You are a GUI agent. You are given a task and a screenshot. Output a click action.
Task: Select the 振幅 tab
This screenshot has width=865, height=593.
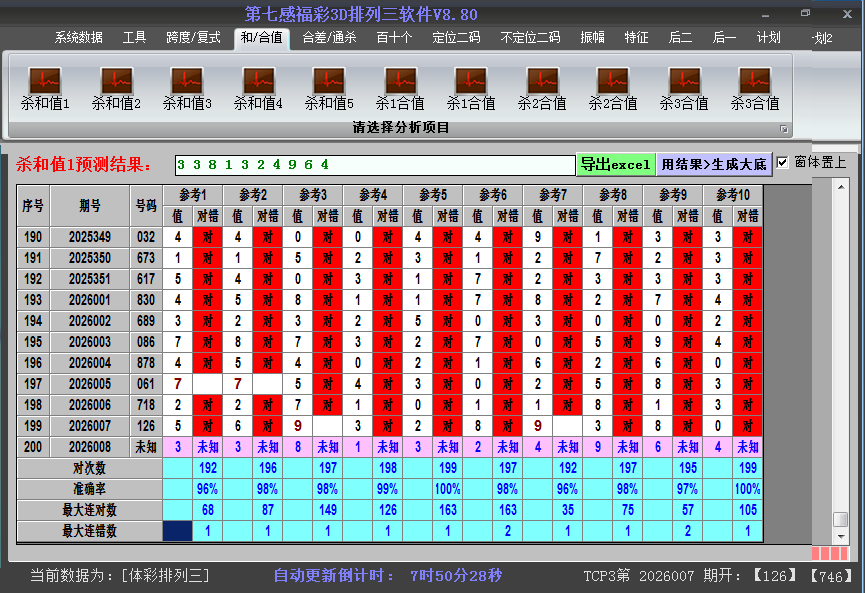pyautogui.click(x=593, y=38)
